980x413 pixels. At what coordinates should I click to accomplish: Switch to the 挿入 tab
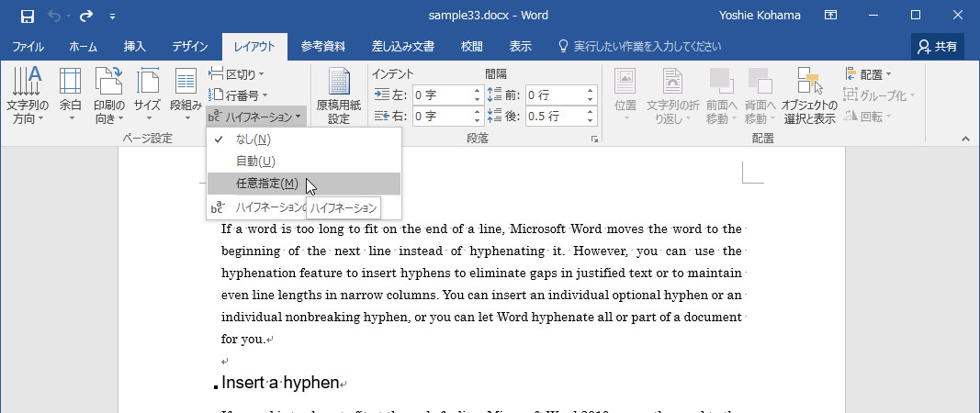pyautogui.click(x=134, y=46)
